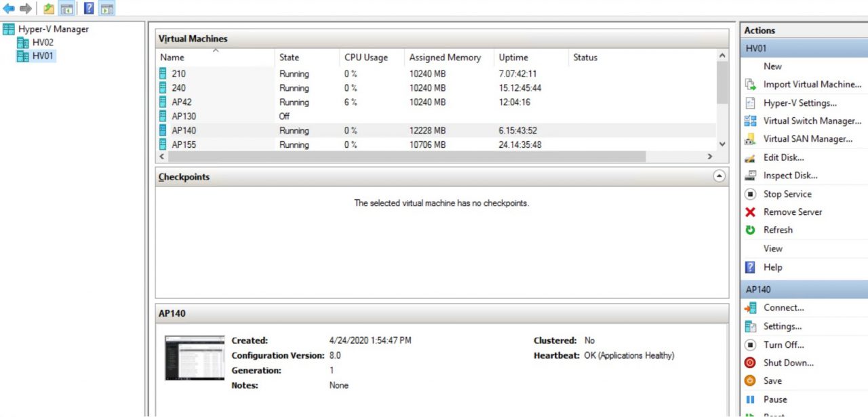Refresh the HV01 server view
Viewport: 868px width, 417px height.
(778, 230)
